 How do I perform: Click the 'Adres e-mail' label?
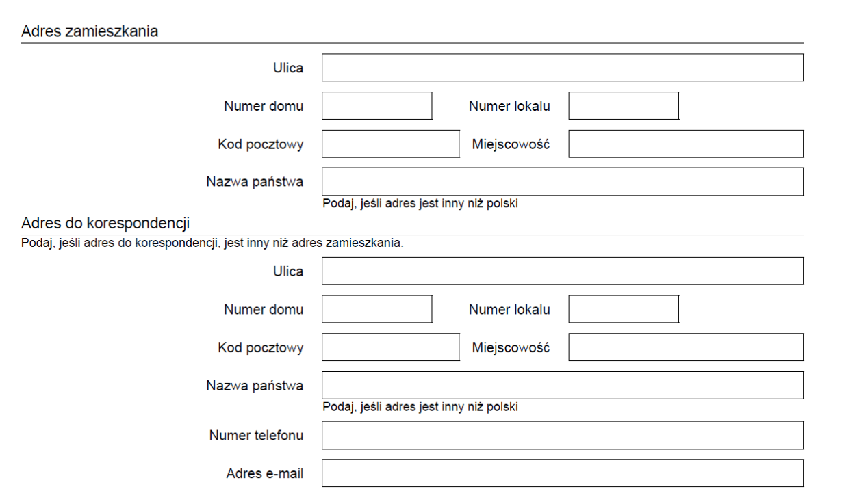(264, 473)
